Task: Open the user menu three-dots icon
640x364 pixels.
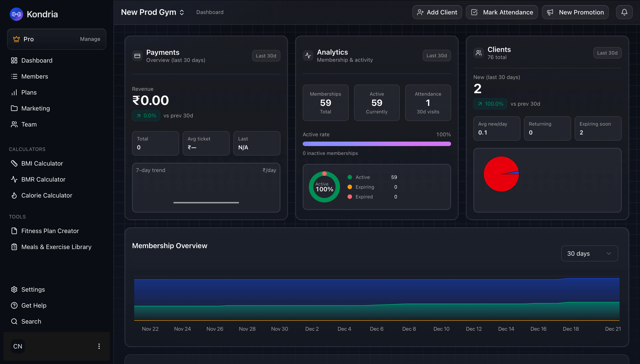Action: pyautogui.click(x=99, y=346)
